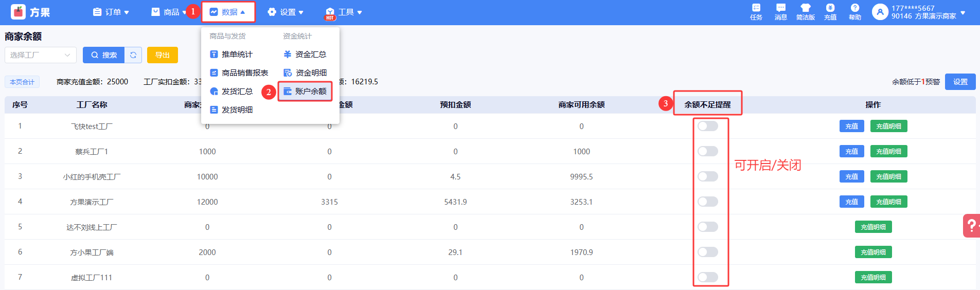Click 充值明细 for 方果演示工厂
980x290 pixels.
(888, 202)
